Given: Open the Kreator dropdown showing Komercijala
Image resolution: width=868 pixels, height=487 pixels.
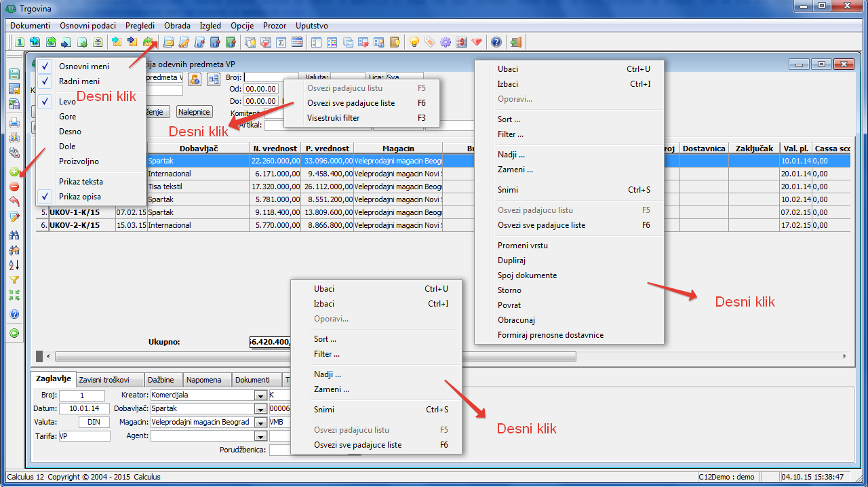Looking at the screenshot, I should [260, 395].
